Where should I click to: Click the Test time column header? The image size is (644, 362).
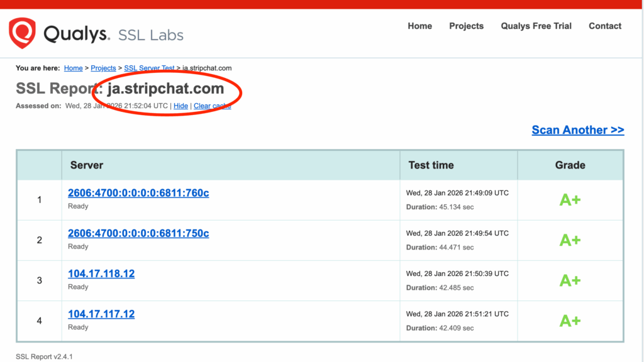coord(431,165)
